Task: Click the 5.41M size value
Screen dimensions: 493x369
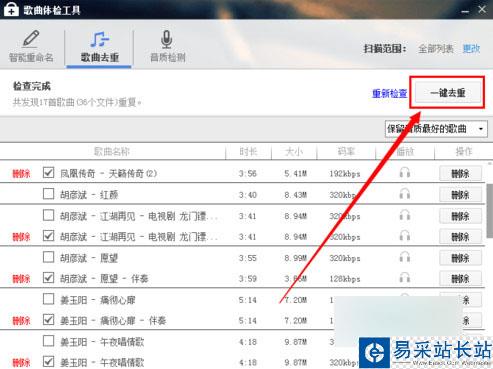Action: point(295,173)
